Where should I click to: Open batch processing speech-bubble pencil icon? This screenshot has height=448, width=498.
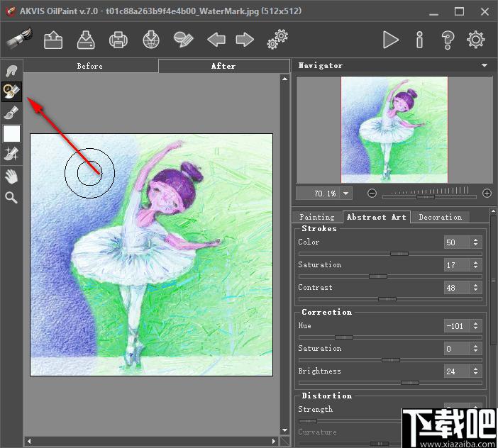184,40
